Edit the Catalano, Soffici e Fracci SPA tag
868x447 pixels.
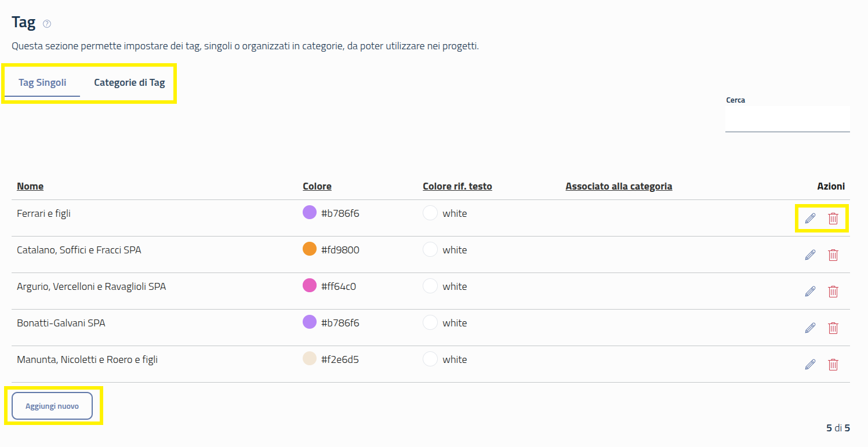810,255
